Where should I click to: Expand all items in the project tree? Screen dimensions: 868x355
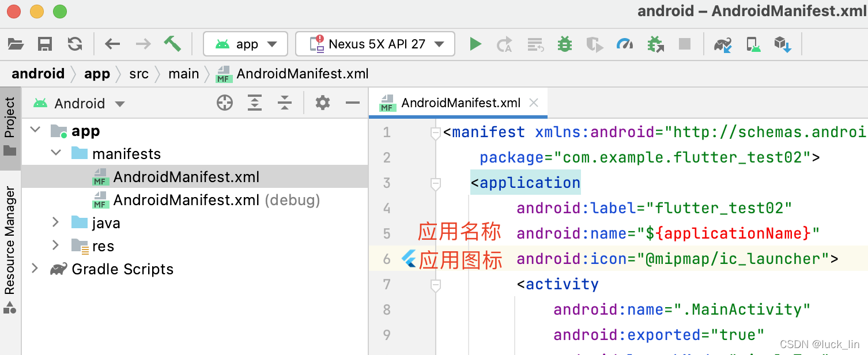(255, 103)
